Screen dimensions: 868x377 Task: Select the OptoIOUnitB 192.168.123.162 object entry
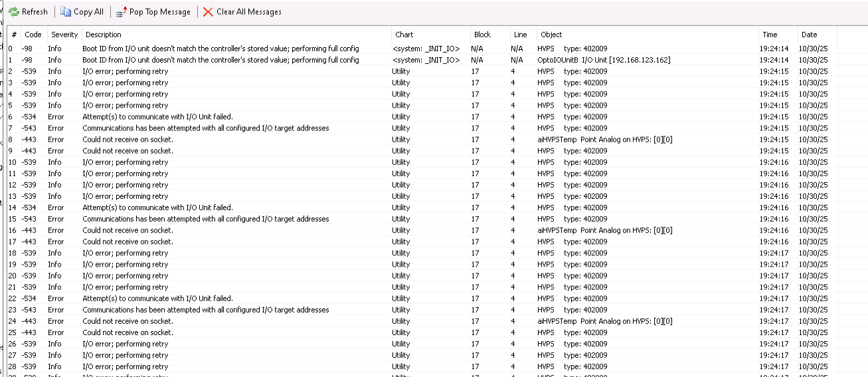coord(603,60)
